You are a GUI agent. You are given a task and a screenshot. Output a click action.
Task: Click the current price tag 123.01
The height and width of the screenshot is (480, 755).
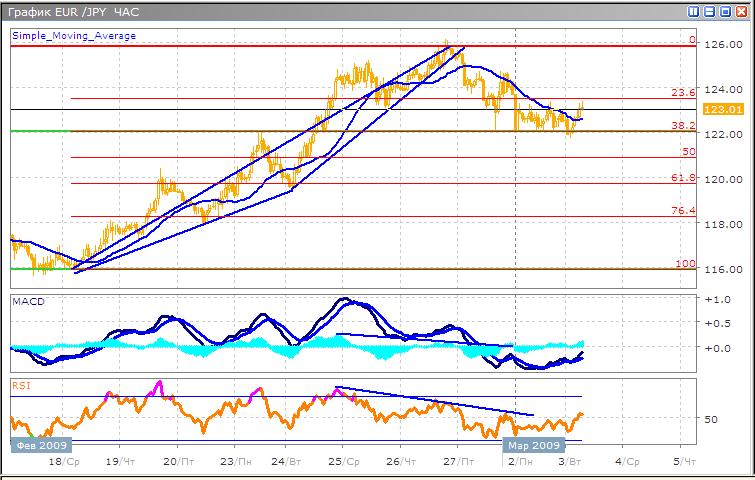[x=721, y=109]
